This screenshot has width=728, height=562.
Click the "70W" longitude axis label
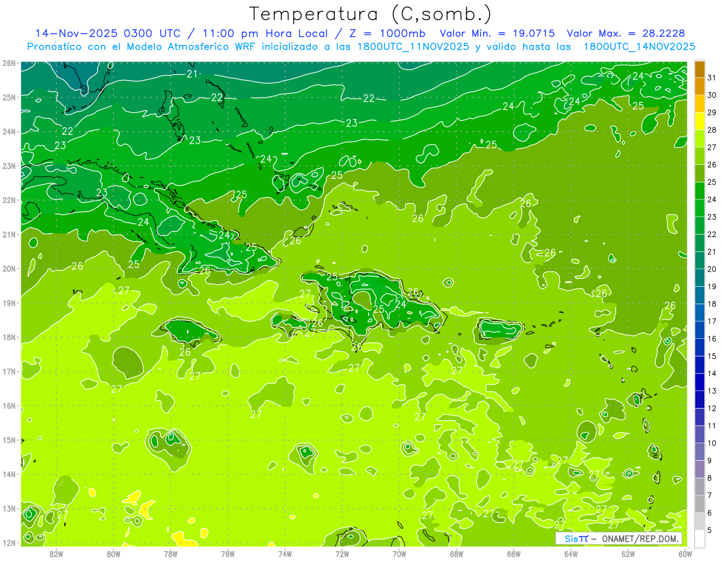click(x=399, y=554)
